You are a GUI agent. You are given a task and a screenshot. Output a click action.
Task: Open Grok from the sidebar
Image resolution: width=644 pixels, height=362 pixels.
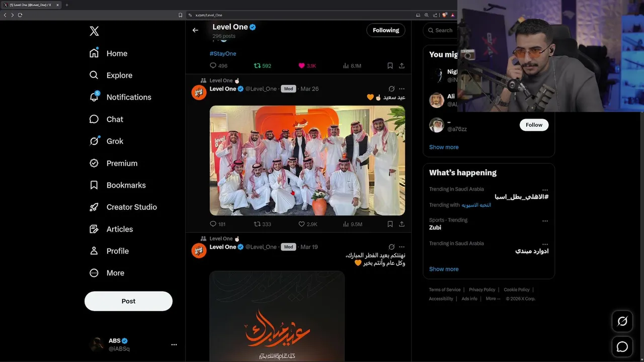(106, 141)
